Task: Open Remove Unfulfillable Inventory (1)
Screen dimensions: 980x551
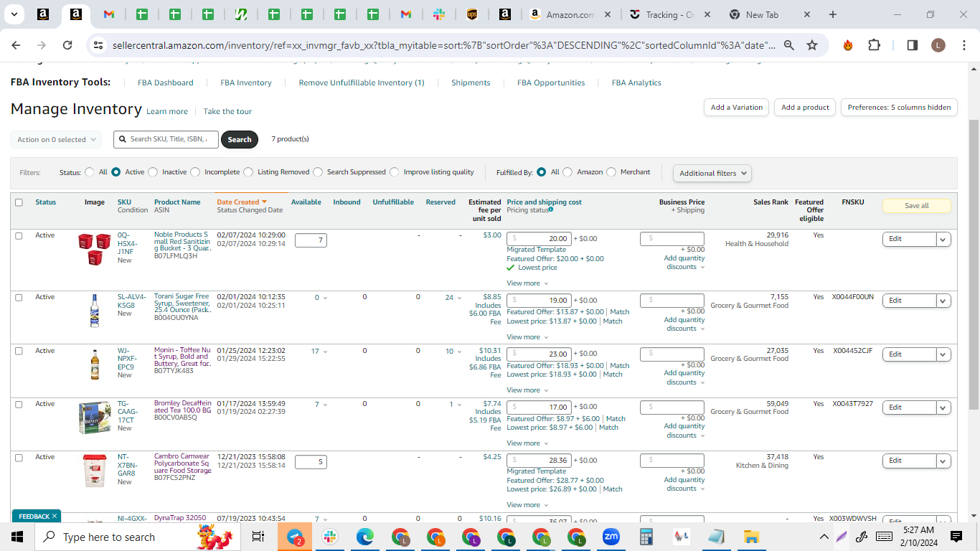Action: point(362,83)
